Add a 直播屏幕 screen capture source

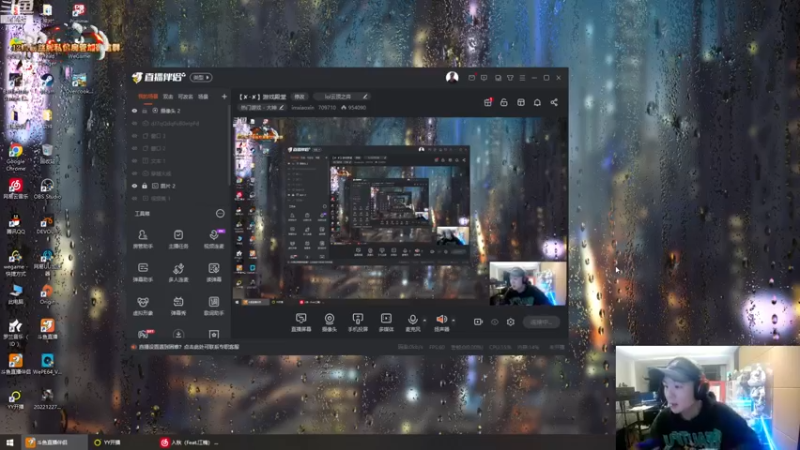pos(301,322)
